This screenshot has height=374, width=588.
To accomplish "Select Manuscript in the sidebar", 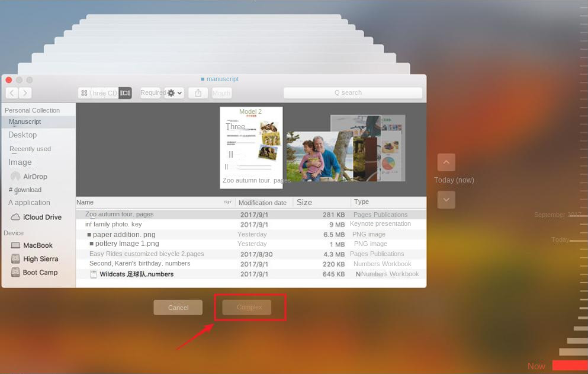I will click(x=25, y=121).
